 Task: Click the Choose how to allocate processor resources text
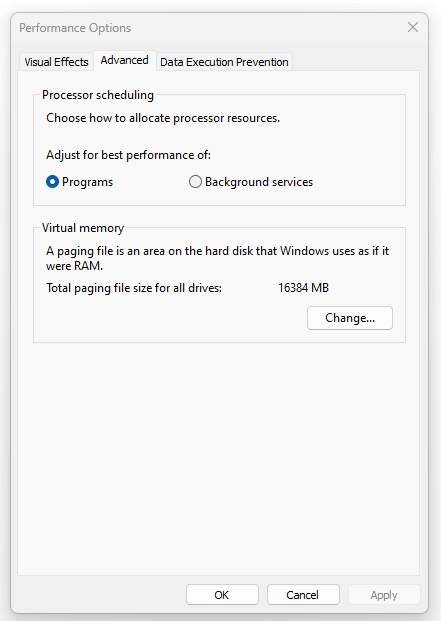point(163,118)
